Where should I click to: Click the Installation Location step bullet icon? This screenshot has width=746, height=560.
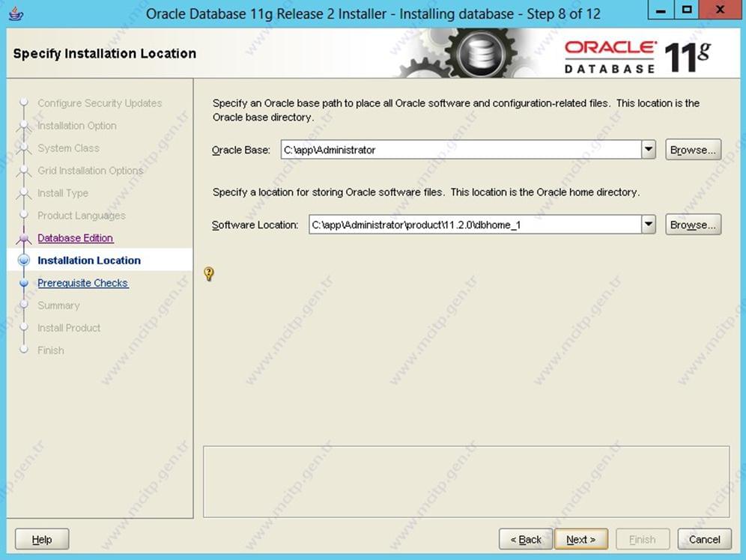click(24, 260)
